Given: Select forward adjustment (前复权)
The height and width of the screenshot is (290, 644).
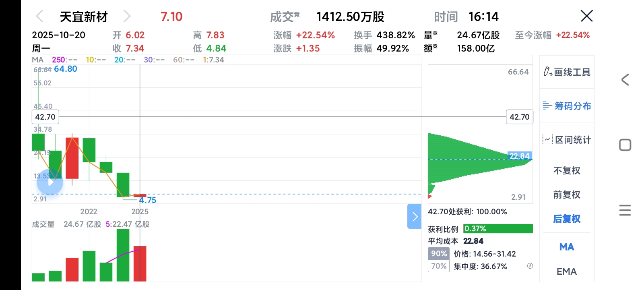Looking at the screenshot, I should 567,195.
